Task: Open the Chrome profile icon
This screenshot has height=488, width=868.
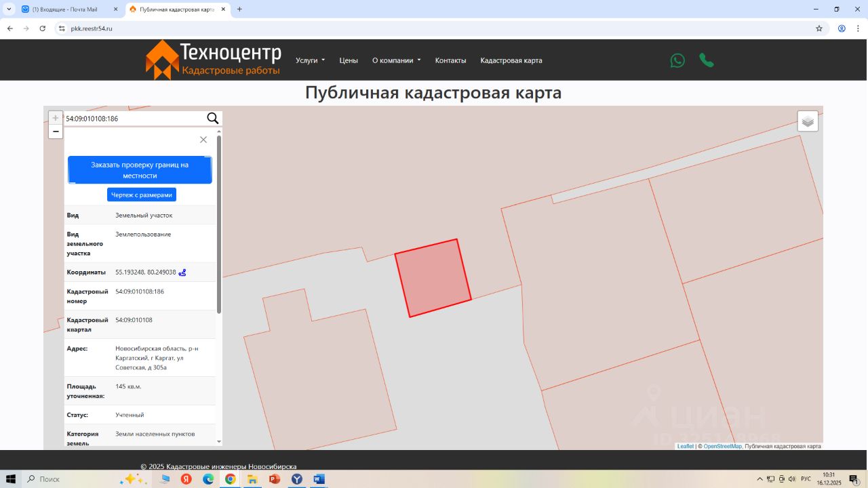Action: tap(842, 28)
